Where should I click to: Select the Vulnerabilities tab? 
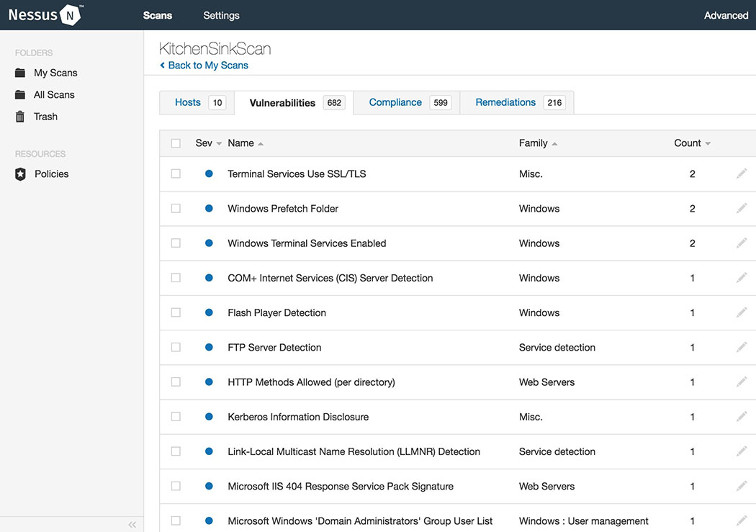pyautogui.click(x=294, y=103)
